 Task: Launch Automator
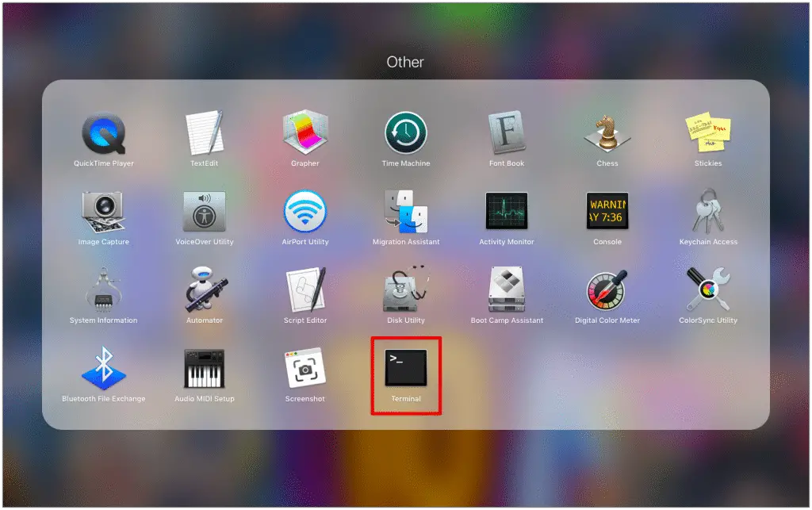(204, 292)
